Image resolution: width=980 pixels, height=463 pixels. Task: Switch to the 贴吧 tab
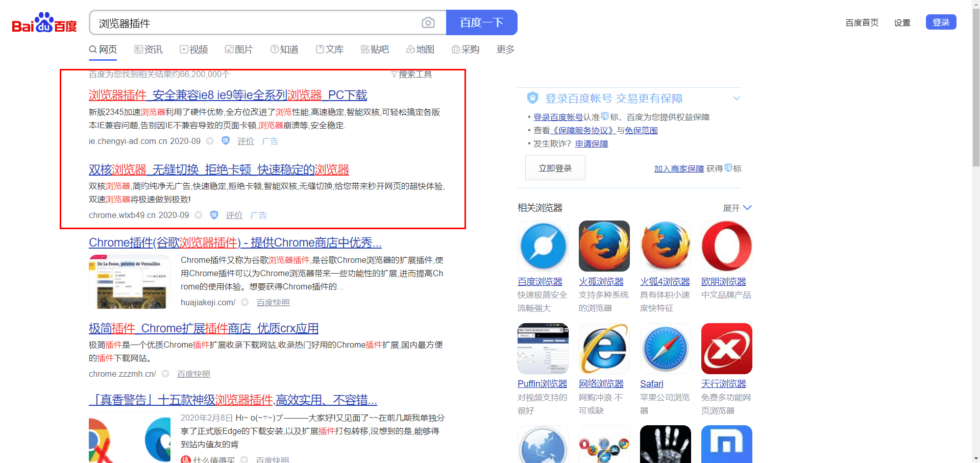(375, 50)
